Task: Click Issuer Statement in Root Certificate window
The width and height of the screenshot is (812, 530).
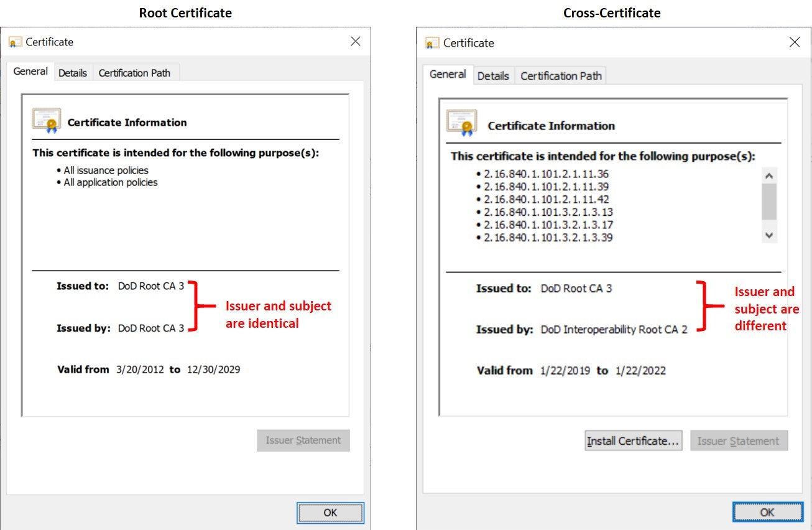Action: click(x=303, y=440)
